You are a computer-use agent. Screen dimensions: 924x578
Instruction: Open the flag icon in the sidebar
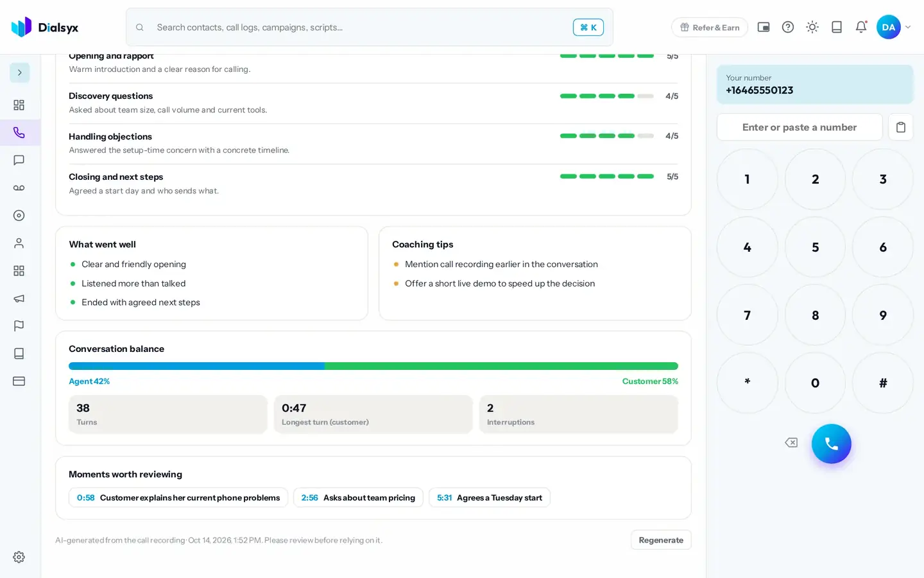[19, 326]
